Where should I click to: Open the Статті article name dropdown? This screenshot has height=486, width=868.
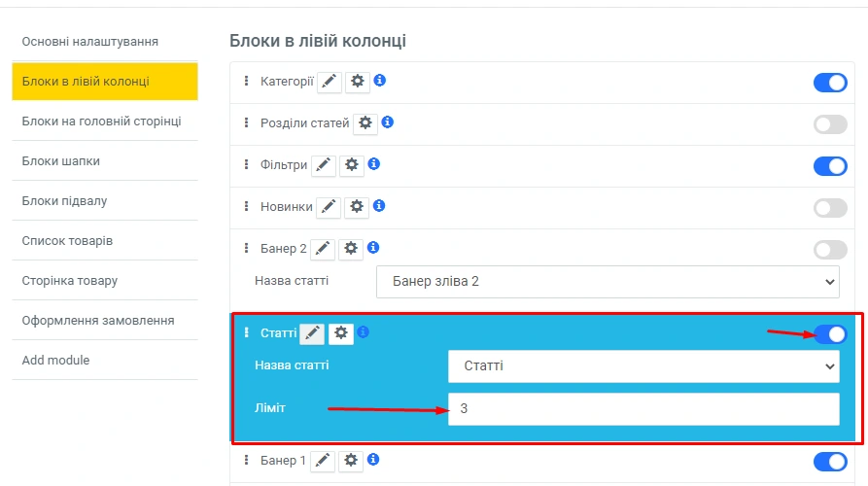coord(642,365)
